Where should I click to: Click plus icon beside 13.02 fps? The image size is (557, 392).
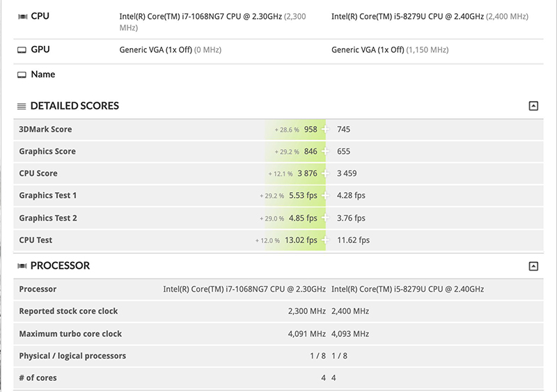(325, 240)
